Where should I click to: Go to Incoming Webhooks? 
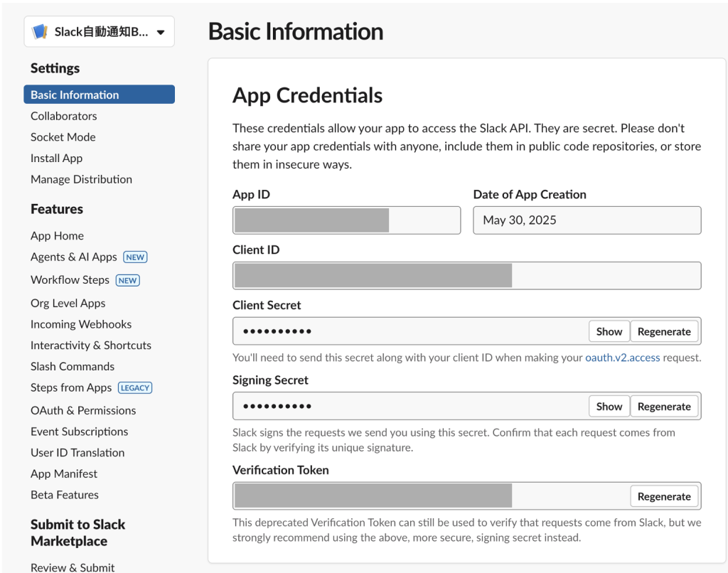(x=81, y=324)
